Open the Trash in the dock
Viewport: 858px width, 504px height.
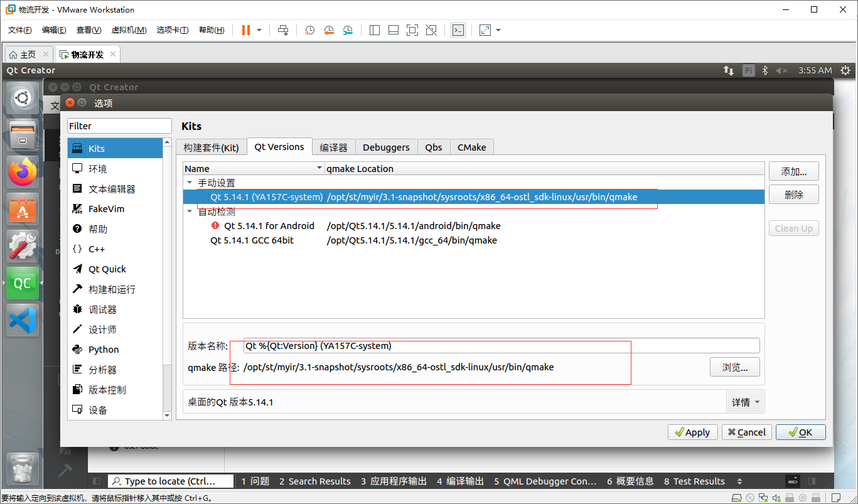(x=23, y=468)
